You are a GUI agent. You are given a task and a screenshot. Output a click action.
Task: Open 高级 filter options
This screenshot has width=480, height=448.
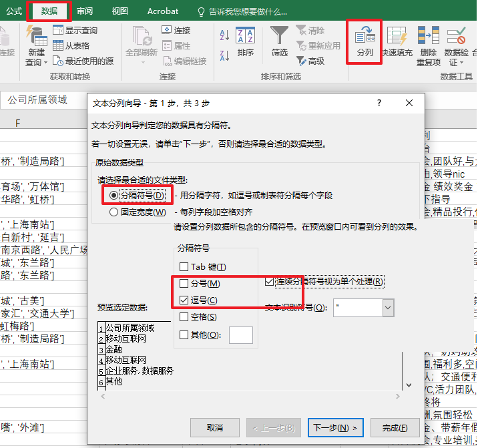(x=310, y=61)
